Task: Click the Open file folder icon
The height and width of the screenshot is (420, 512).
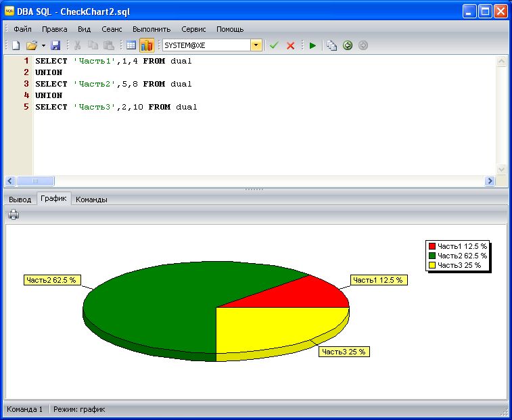Action: tap(31, 45)
